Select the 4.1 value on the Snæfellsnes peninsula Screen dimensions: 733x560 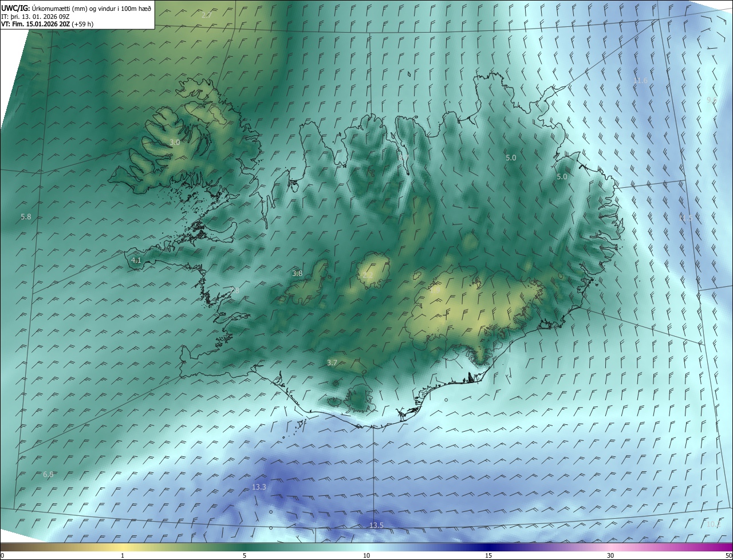136,261
